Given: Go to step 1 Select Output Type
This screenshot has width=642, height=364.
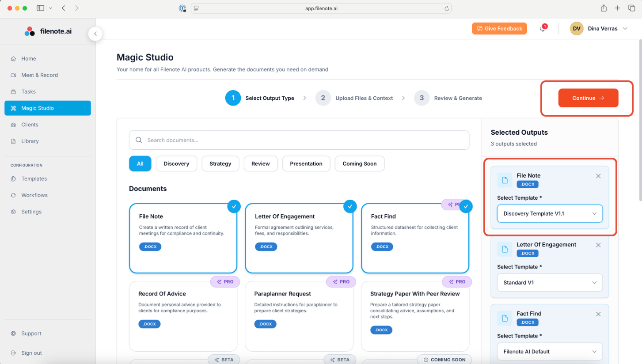Looking at the screenshot, I should click(260, 98).
